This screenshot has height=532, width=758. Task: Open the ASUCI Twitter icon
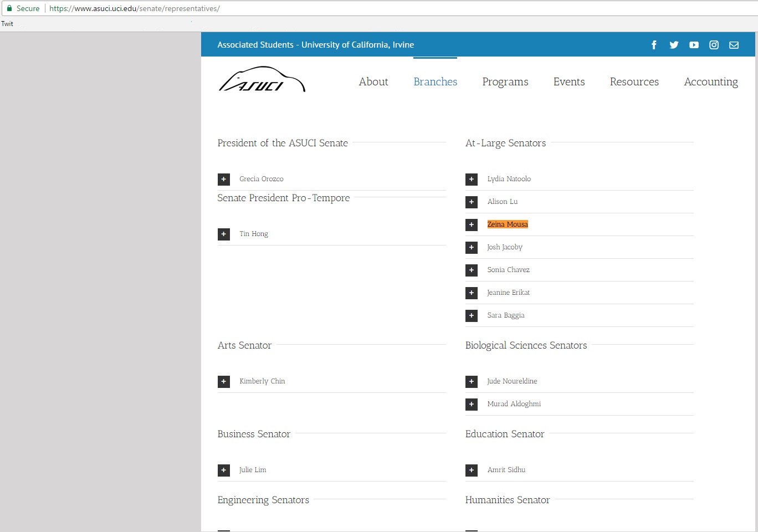click(674, 45)
